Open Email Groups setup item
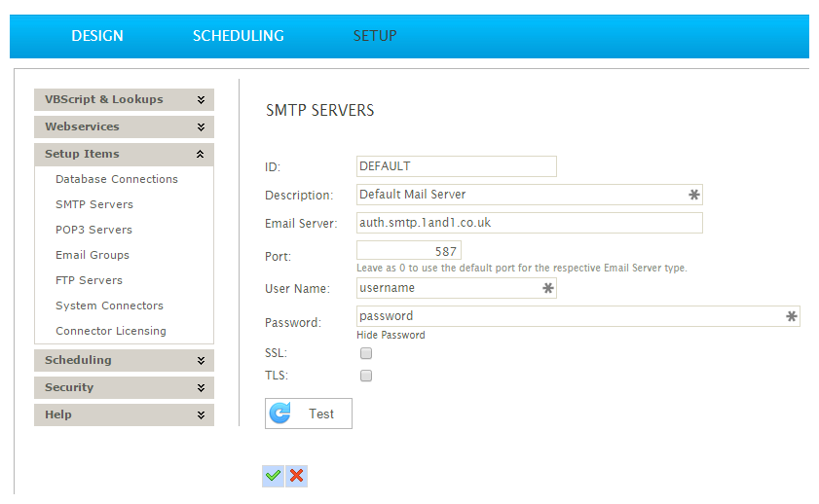This screenshot has width=819, height=504. 93,255
